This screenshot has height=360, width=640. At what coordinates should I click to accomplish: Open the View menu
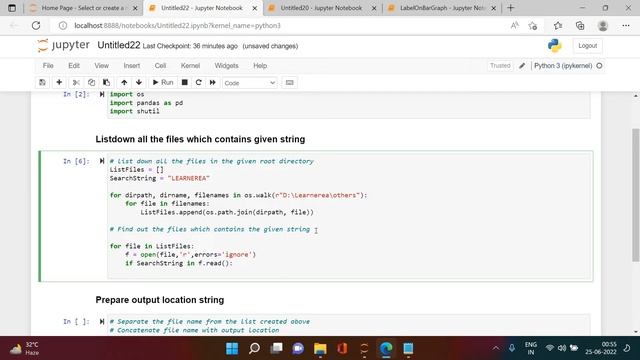[102, 66]
